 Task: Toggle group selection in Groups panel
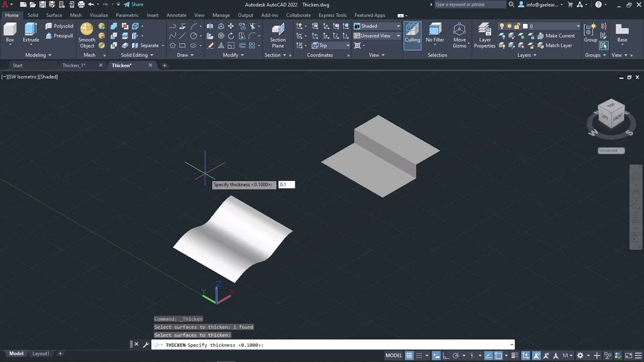click(604, 45)
